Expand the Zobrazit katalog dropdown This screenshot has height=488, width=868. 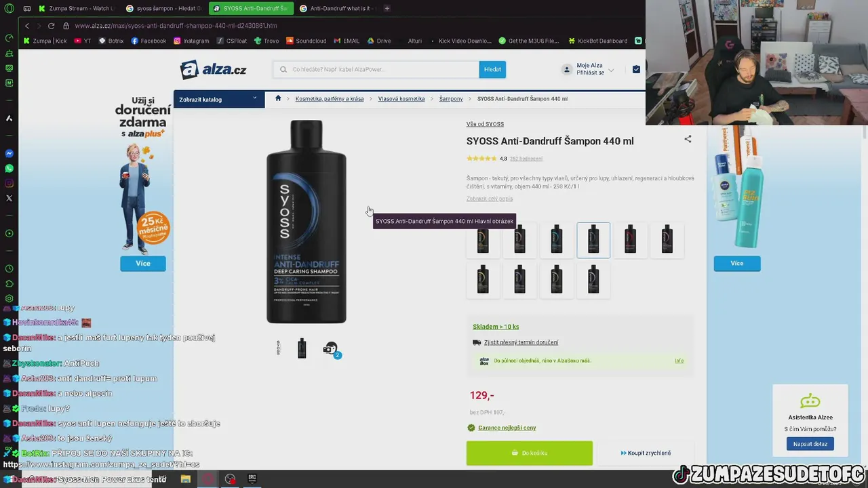[218, 99]
